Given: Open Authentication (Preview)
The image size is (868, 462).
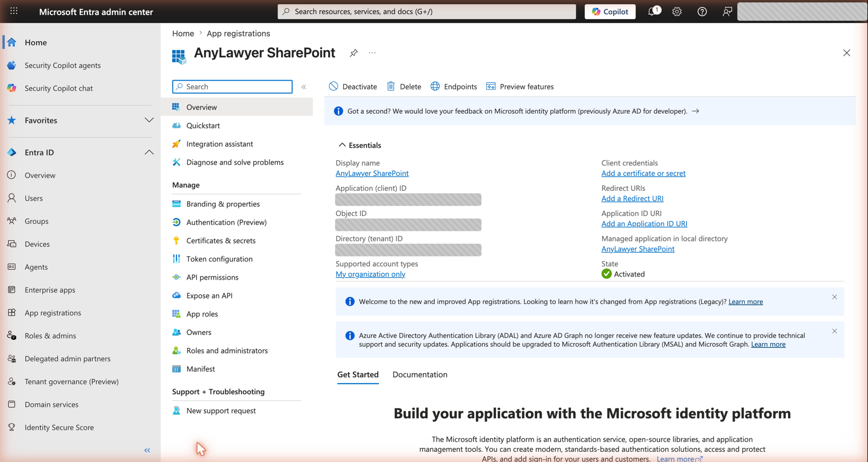Looking at the screenshot, I should click(226, 223).
